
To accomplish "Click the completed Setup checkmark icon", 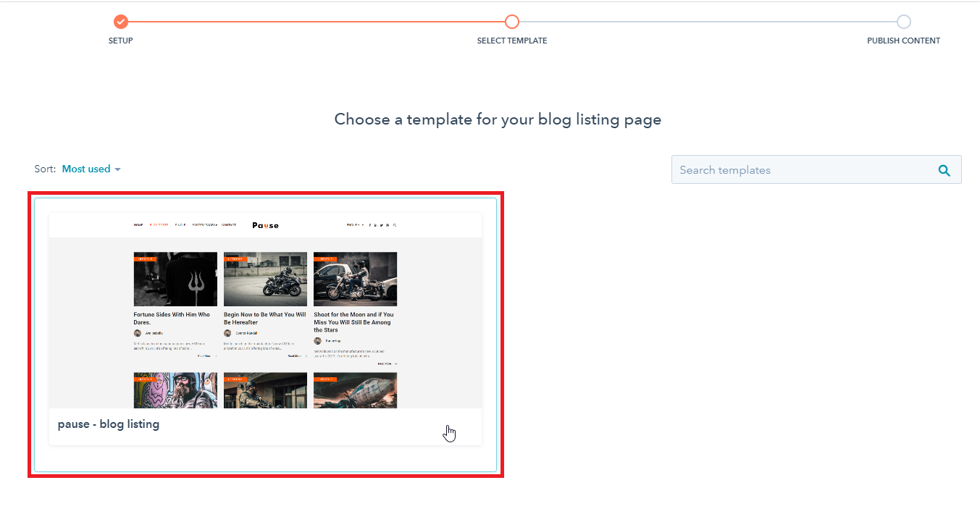I will 121,22.
